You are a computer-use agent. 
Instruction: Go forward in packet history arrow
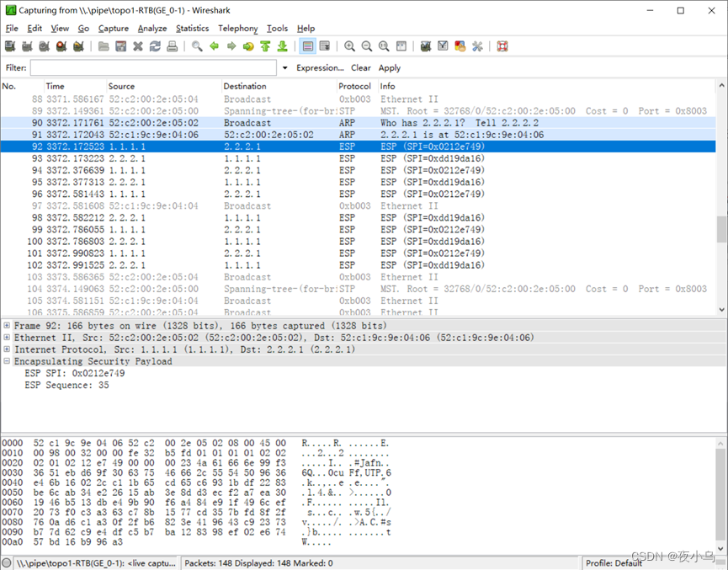click(x=231, y=46)
